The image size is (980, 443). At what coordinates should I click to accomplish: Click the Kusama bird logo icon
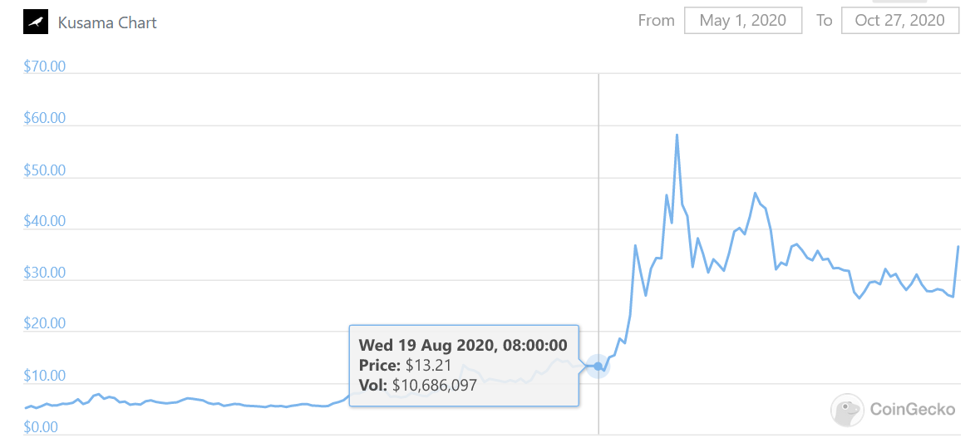pyautogui.click(x=36, y=22)
